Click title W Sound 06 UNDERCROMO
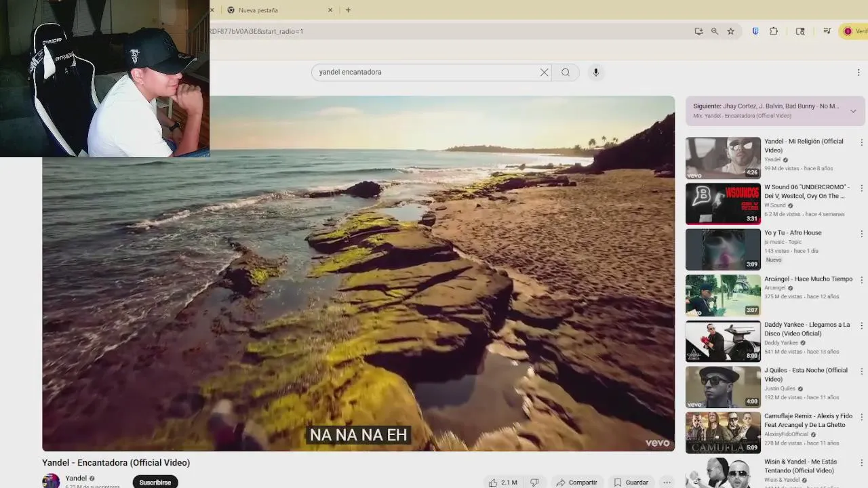868x488 pixels. click(x=807, y=191)
